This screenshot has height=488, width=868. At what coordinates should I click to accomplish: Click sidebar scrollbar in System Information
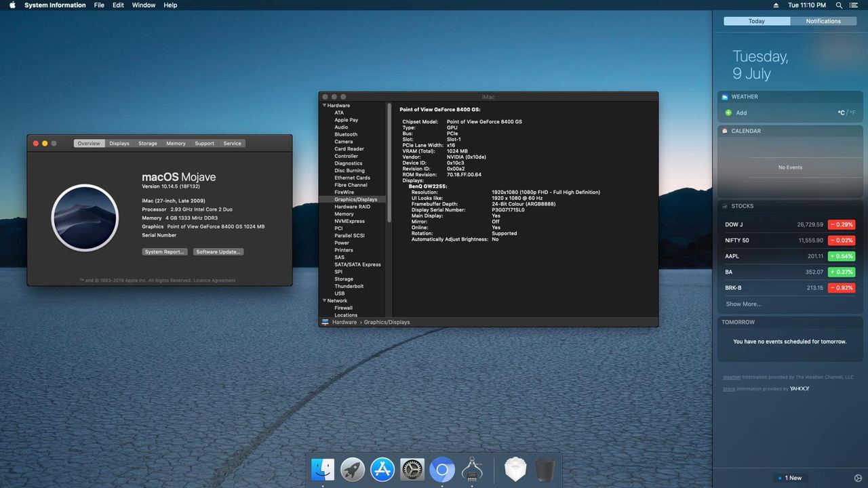click(389, 163)
